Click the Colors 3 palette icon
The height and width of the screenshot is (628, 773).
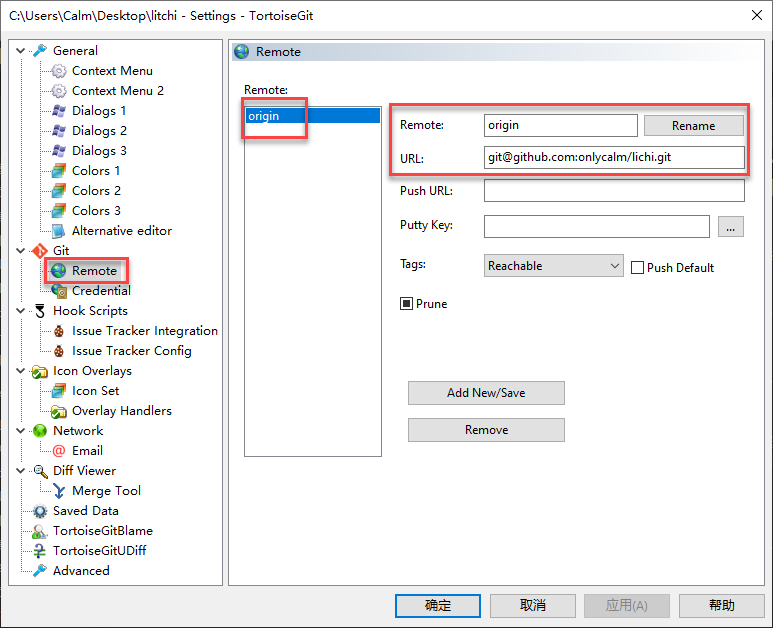59,211
